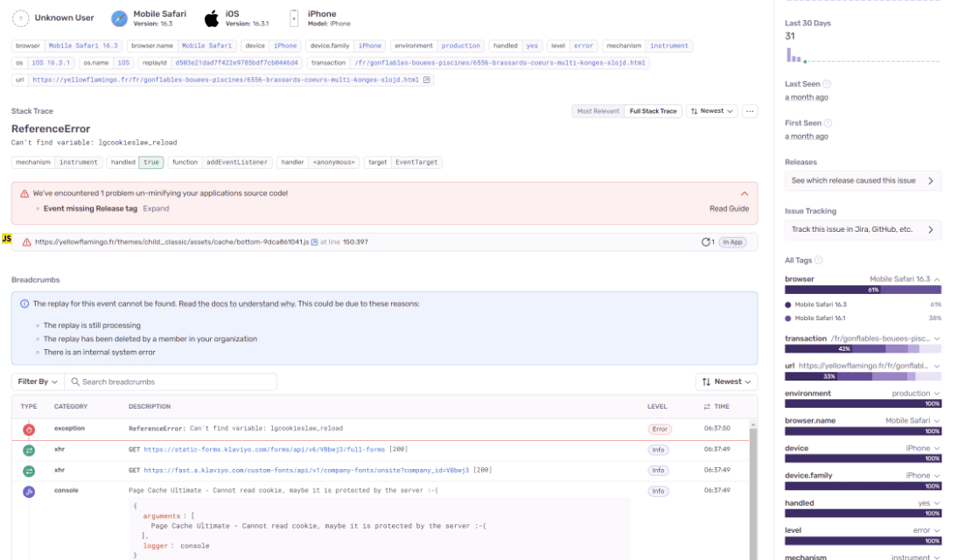The height and width of the screenshot is (560, 958).
Task: Collapse the browser tag distribution
Action: point(937,279)
